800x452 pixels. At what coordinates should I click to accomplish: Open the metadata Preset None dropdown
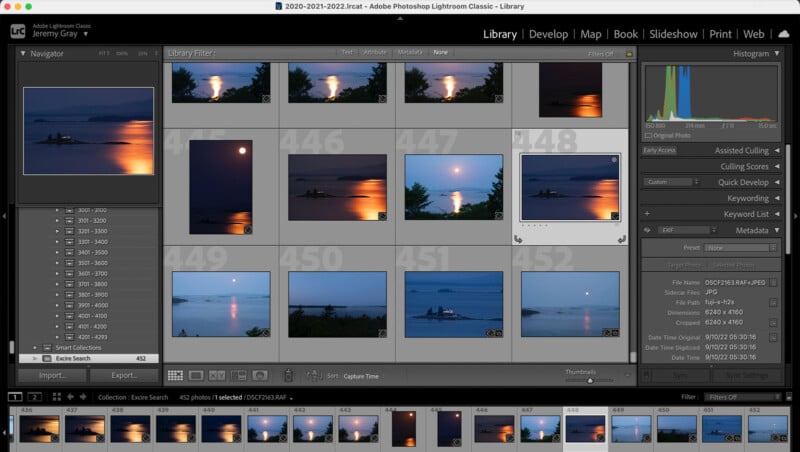[740, 247]
